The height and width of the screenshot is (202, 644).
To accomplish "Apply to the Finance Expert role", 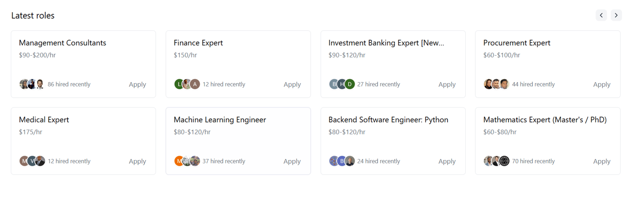I will (292, 84).
